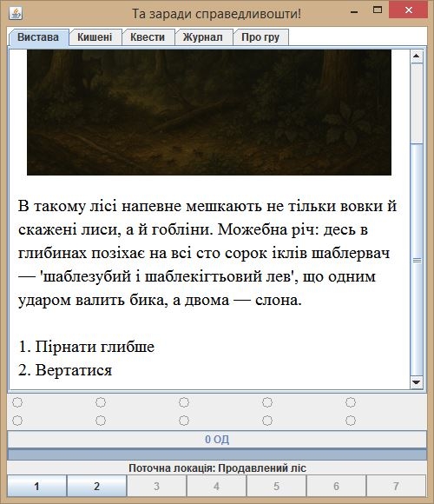The image size is (434, 504).
Task: Minimize the game window
Action: pyautogui.click(x=354, y=11)
